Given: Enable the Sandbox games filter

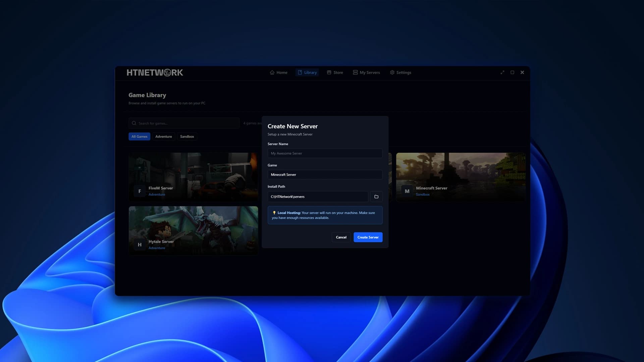Looking at the screenshot, I should pos(187,136).
